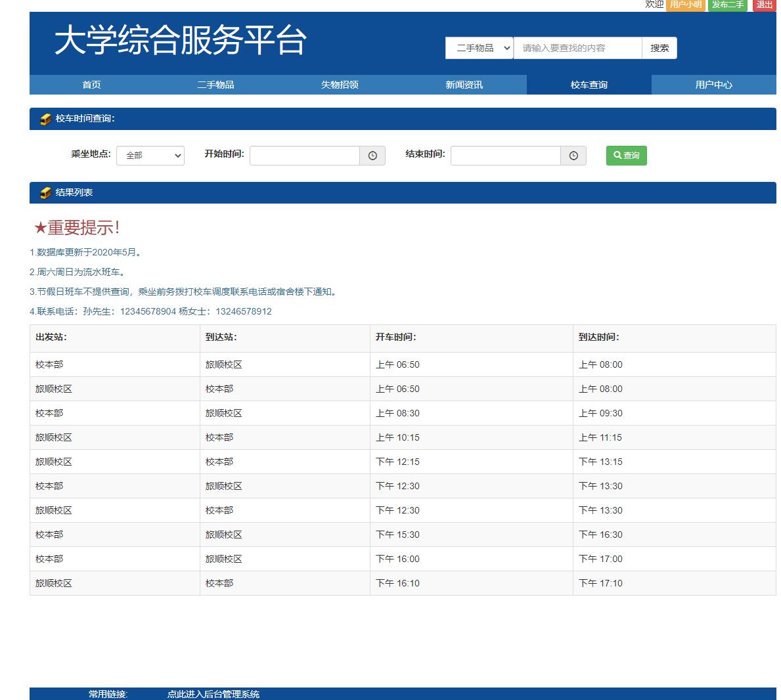
Task: Open 点此进入后台管理系统 link
Action: tap(214, 693)
